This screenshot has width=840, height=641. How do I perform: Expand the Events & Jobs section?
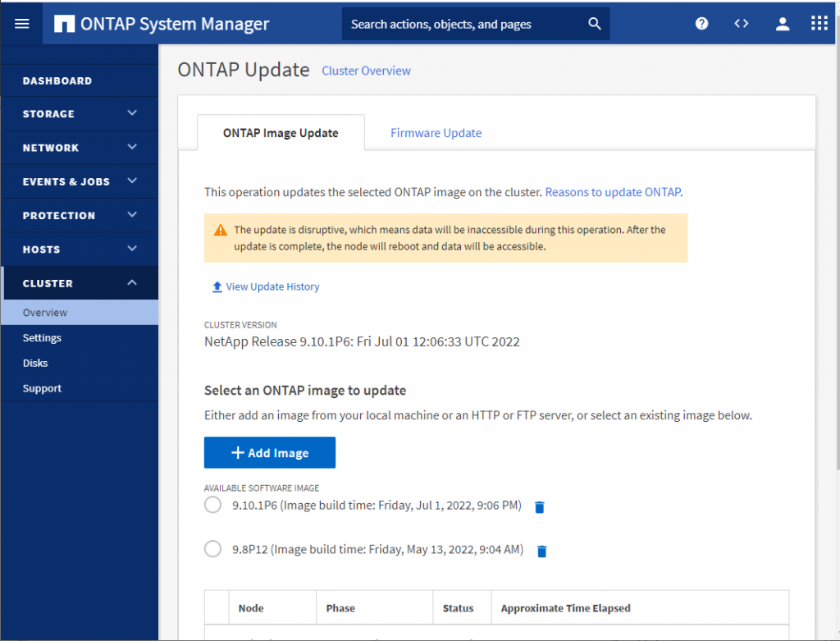click(80, 181)
